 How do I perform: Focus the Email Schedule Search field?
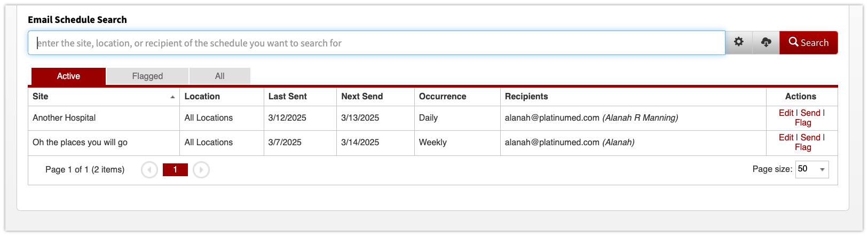pyautogui.click(x=376, y=43)
